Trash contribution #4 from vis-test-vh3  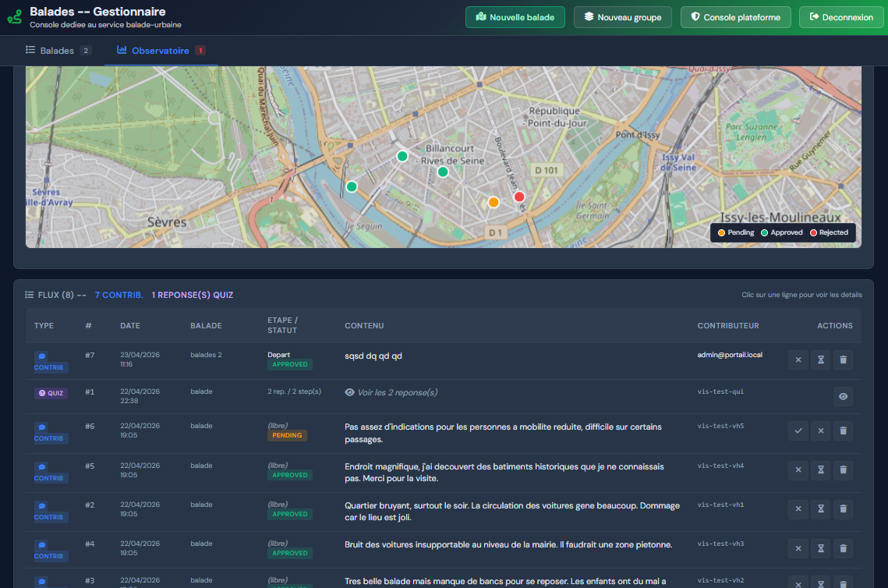(843, 548)
